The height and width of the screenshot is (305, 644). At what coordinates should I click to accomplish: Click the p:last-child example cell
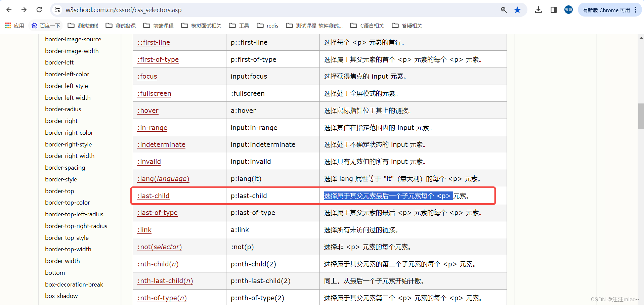coord(273,196)
